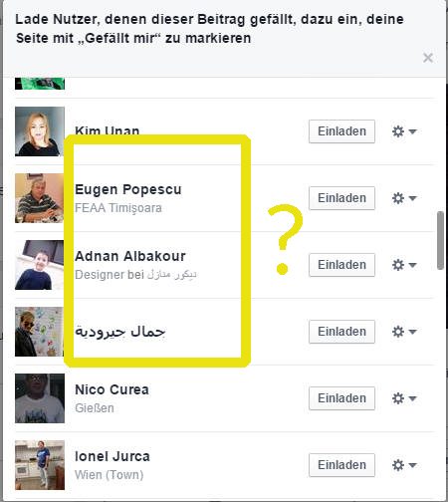Invite the Arabic-named user via Einladen

[341, 332]
